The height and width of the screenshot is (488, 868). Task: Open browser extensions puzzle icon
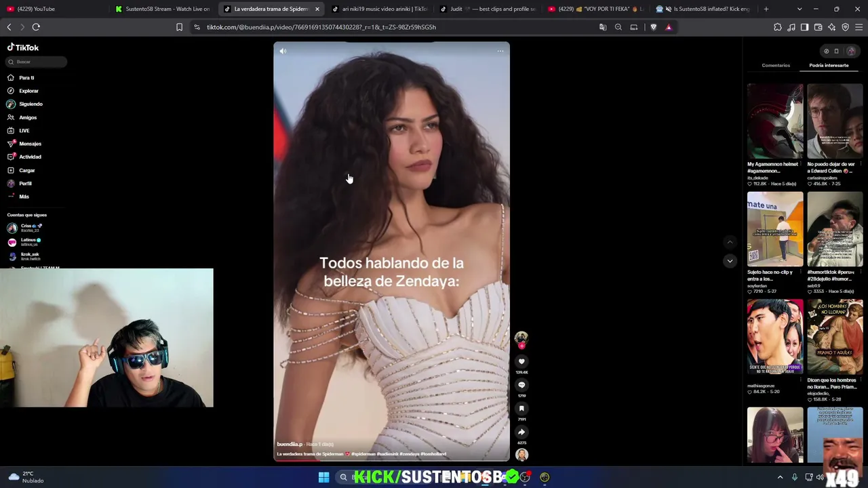[778, 27]
